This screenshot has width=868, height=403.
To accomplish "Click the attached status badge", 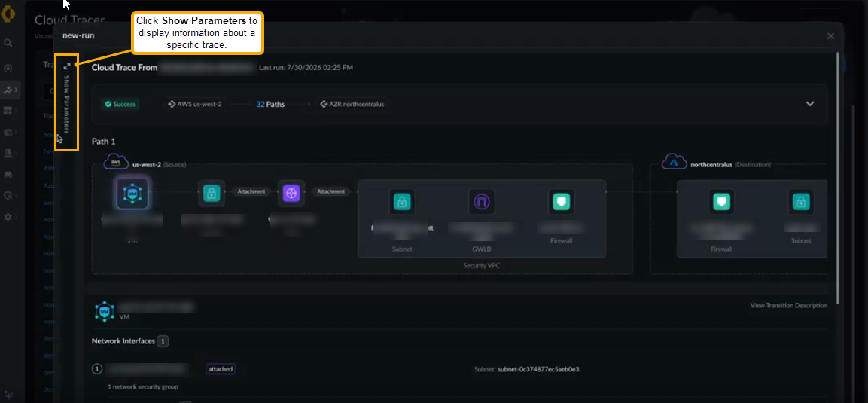I will [x=221, y=368].
